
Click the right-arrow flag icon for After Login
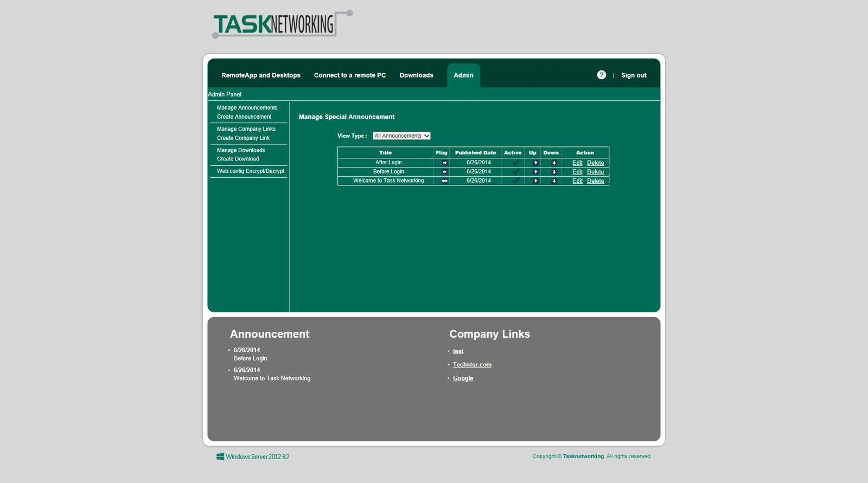pos(444,163)
